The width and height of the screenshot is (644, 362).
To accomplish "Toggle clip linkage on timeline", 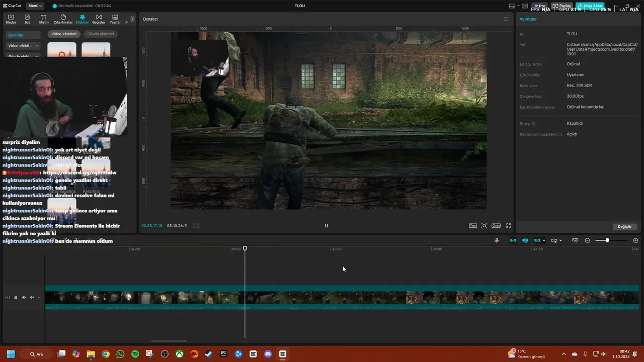I will 537,240.
